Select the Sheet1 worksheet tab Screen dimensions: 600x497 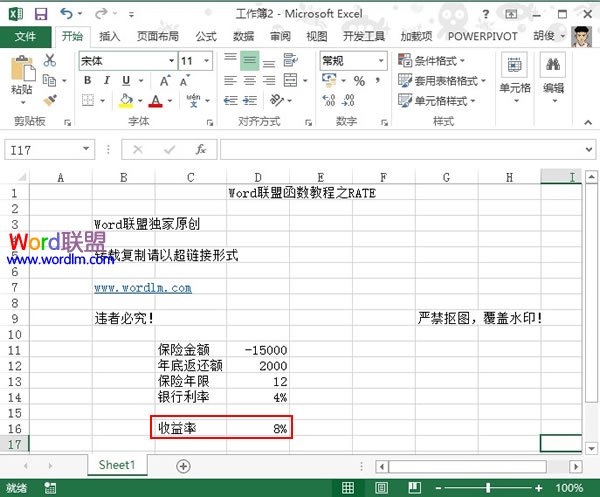[117, 465]
